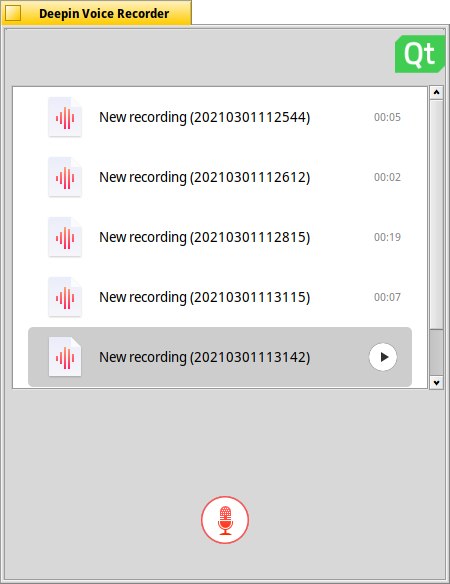Click the audio file icon for recording 20210301113115

click(x=65, y=297)
